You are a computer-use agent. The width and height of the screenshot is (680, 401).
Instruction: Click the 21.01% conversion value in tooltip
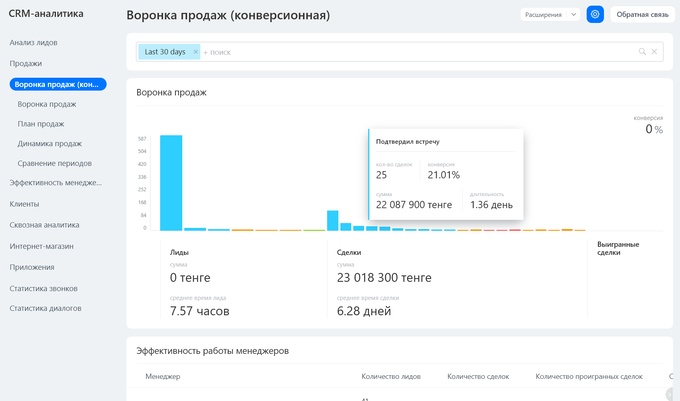click(444, 175)
